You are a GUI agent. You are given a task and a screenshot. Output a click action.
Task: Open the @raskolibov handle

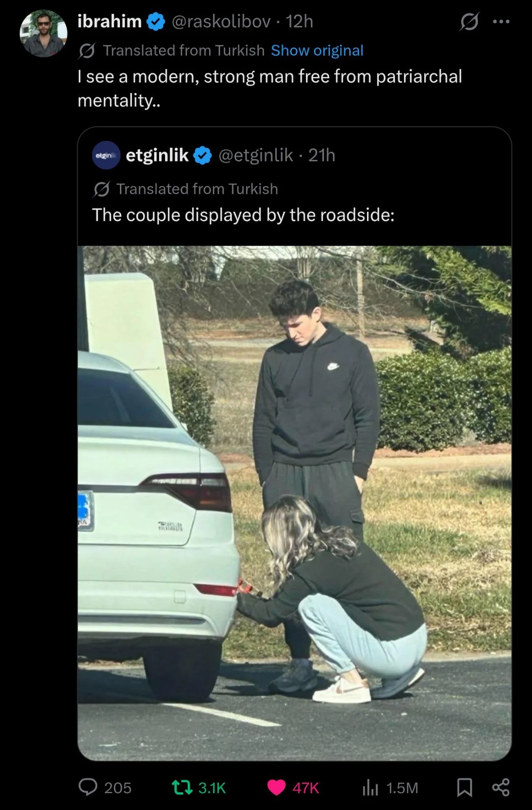click(221, 21)
